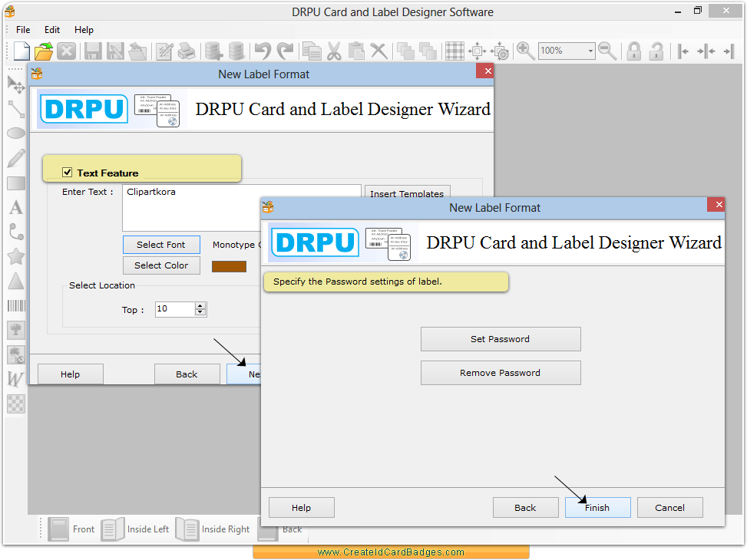747x560 pixels.
Task: Decrease the Top location value
Action: (200, 312)
